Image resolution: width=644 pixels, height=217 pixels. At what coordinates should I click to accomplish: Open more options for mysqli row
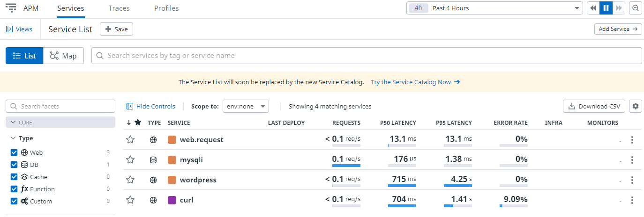(632, 160)
